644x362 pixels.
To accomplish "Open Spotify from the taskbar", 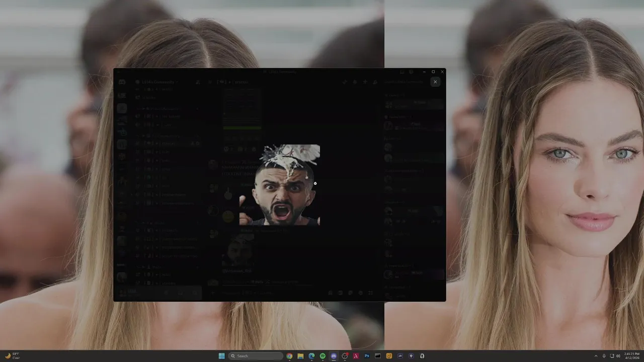I will pyautogui.click(x=323, y=356).
